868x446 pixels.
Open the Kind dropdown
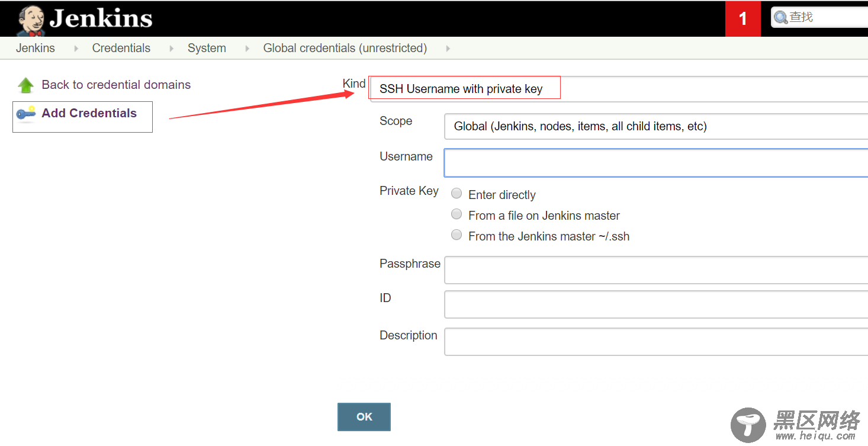tap(619, 89)
